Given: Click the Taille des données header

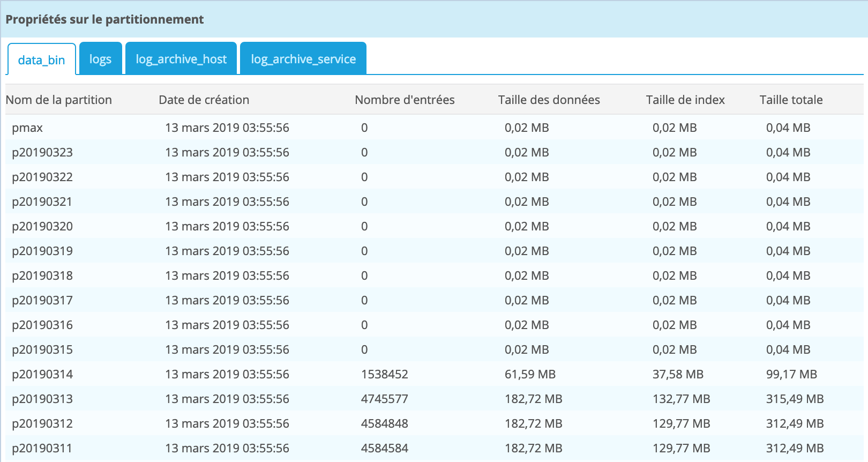Looking at the screenshot, I should pyautogui.click(x=549, y=100).
